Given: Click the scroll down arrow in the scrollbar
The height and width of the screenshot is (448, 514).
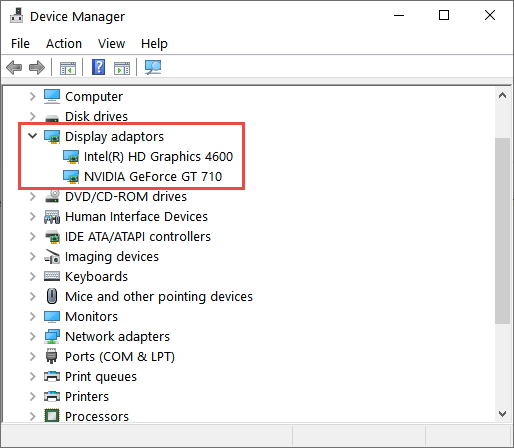Looking at the screenshot, I should click(x=502, y=414).
